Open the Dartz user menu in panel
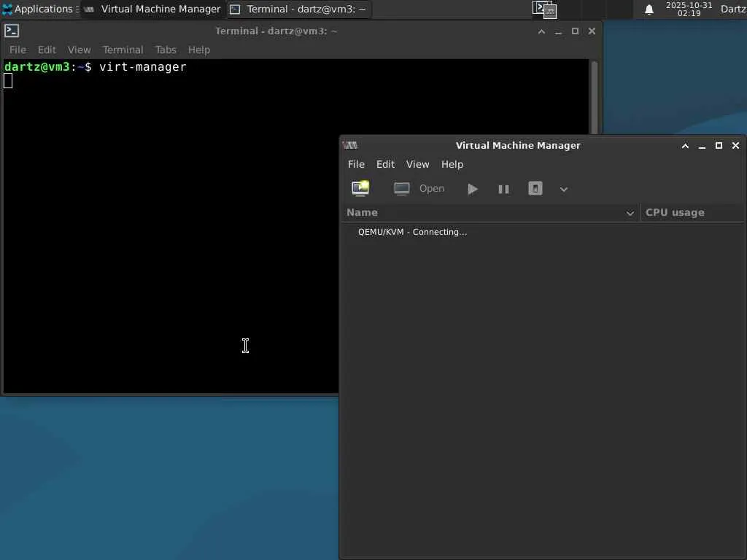The image size is (747, 560). (x=733, y=9)
